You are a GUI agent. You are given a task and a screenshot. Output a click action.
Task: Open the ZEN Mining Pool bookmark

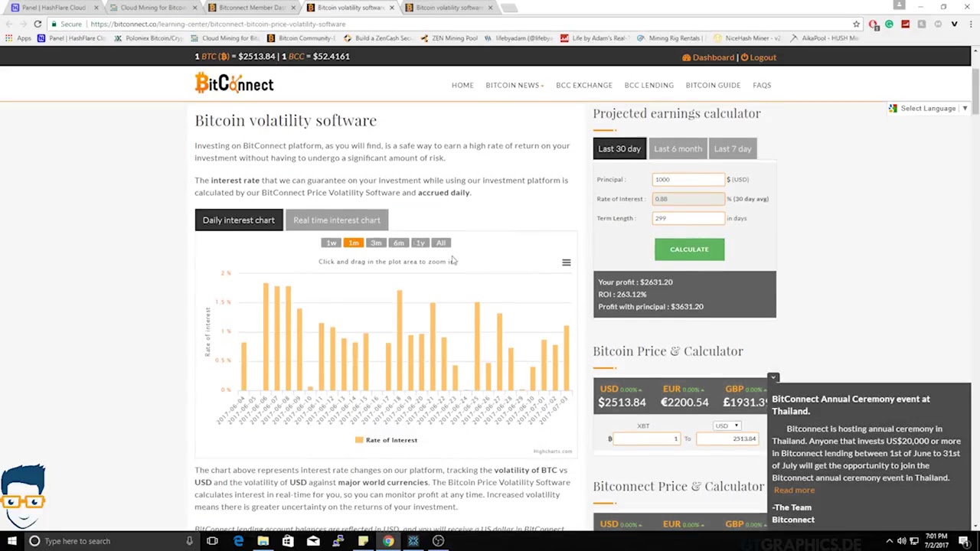(449, 37)
